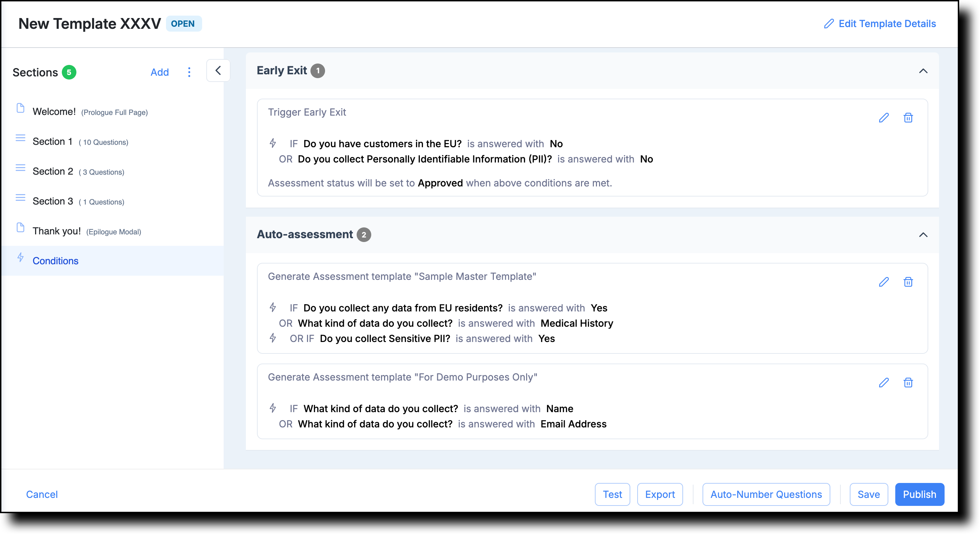Click the lightning icon before Name rule
The image size is (980, 534).
[x=273, y=408]
